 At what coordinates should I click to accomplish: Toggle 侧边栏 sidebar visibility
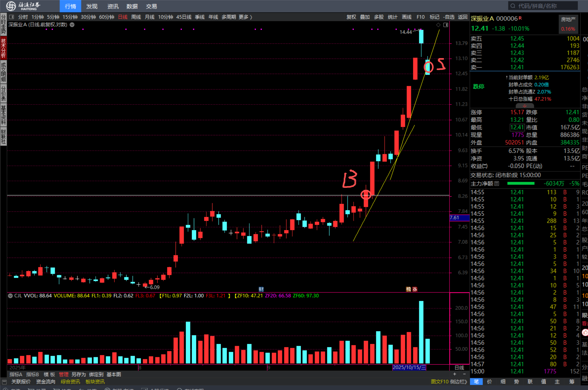458,382
